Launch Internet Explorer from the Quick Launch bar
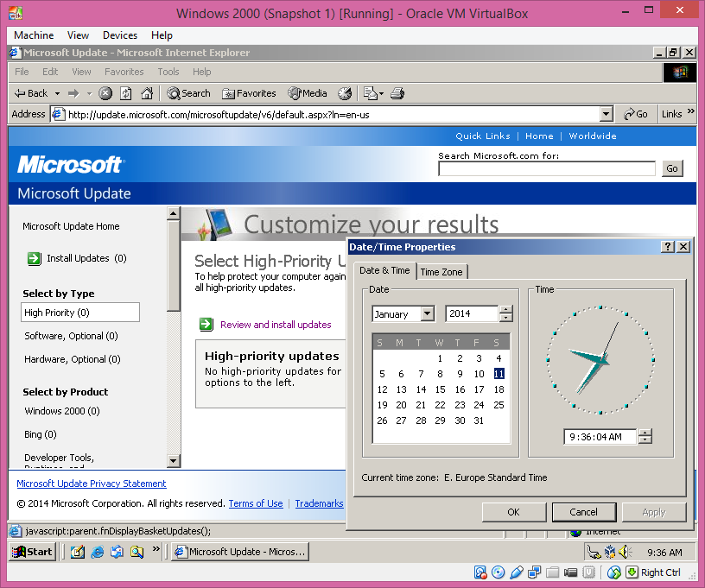Image resolution: width=705 pixels, height=588 pixels. tap(97, 552)
